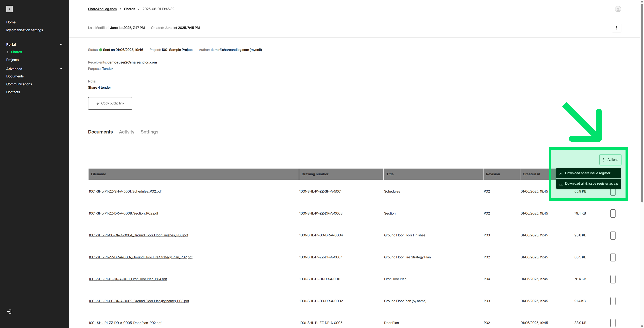This screenshot has width=644, height=328.
Task: Collapse the sidebar with the back arrow
Action: (9, 9)
